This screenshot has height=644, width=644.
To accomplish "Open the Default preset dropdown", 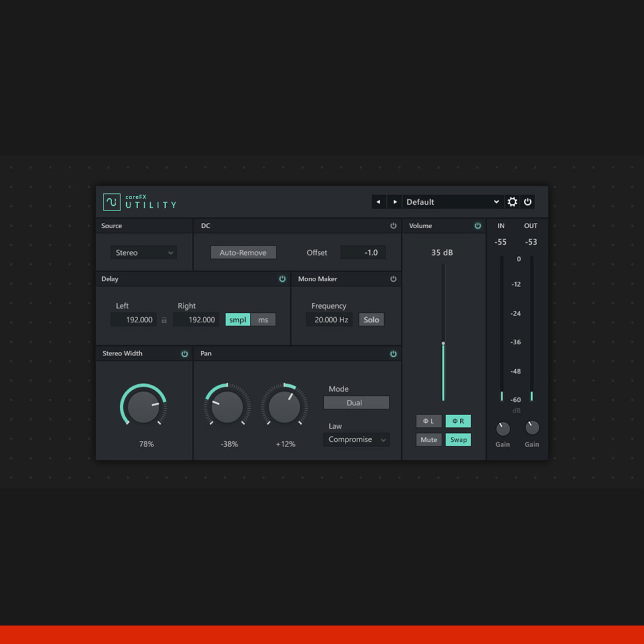I will tap(452, 202).
